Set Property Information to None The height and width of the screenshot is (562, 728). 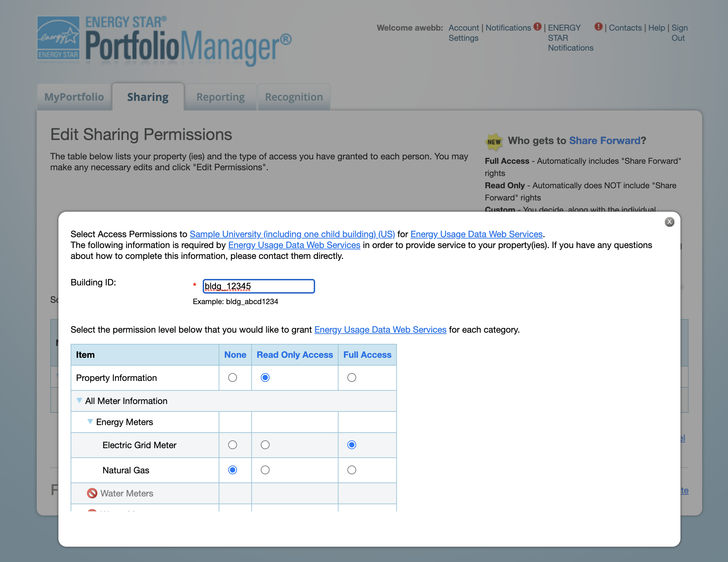(233, 377)
